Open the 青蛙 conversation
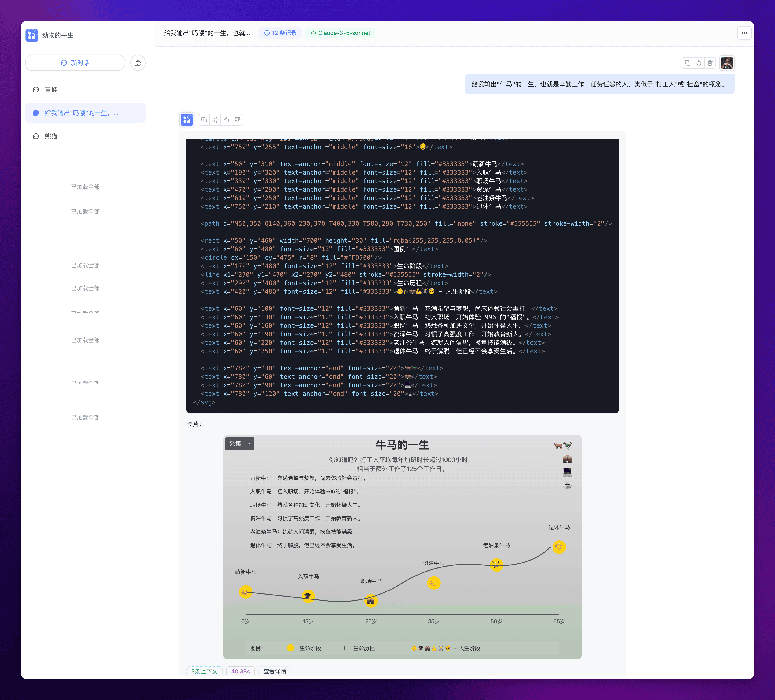This screenshot has width=775, height=700. [x=51, y=90]
